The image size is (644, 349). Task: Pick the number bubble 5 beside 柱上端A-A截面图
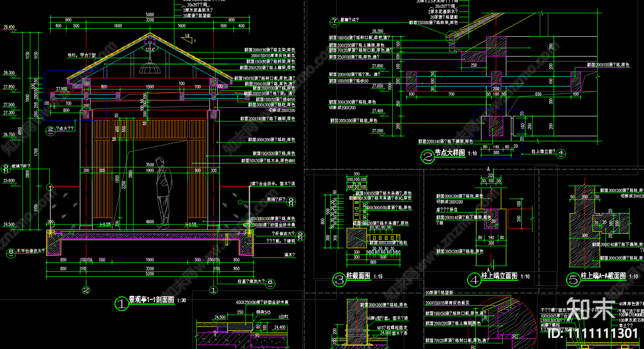pyautogui.click(x=573, y=280)
